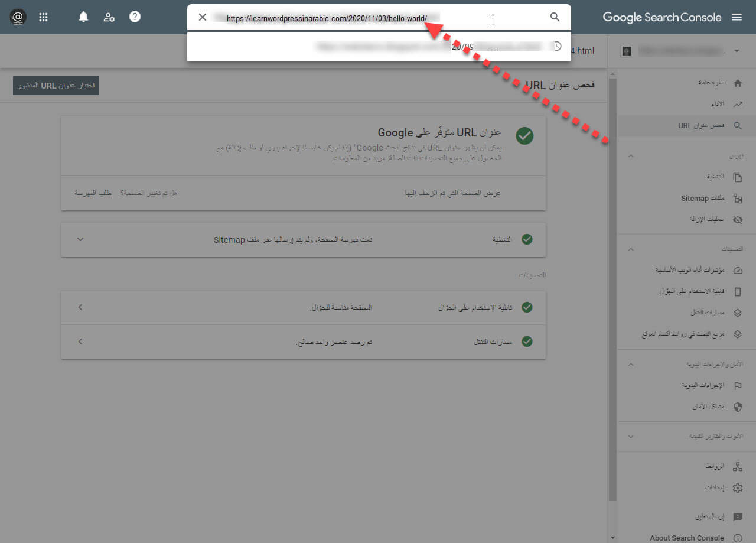Click اختبار عنوان URL المنشور button

pos(56,86)
